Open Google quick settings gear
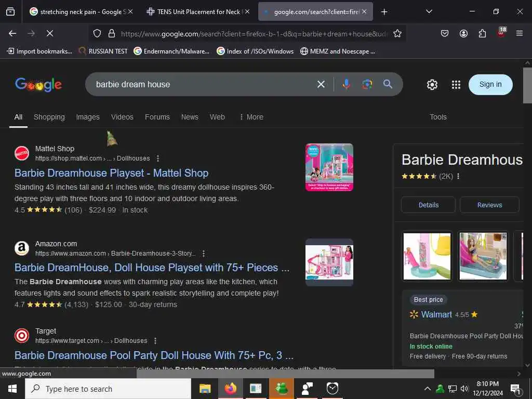Viewport: 532px width, 399px height. point(432,85)
